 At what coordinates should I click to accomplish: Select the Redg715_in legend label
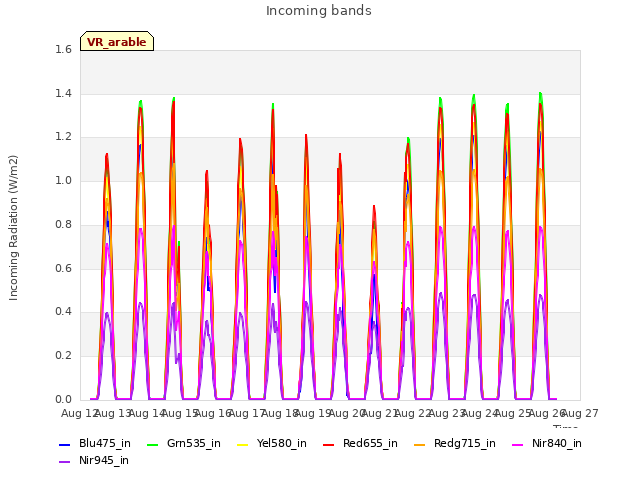point(465,444)
